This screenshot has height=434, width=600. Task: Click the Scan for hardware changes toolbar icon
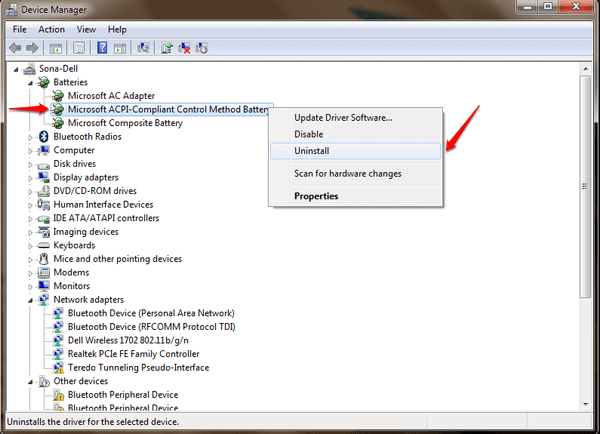(x=144, y=48)
